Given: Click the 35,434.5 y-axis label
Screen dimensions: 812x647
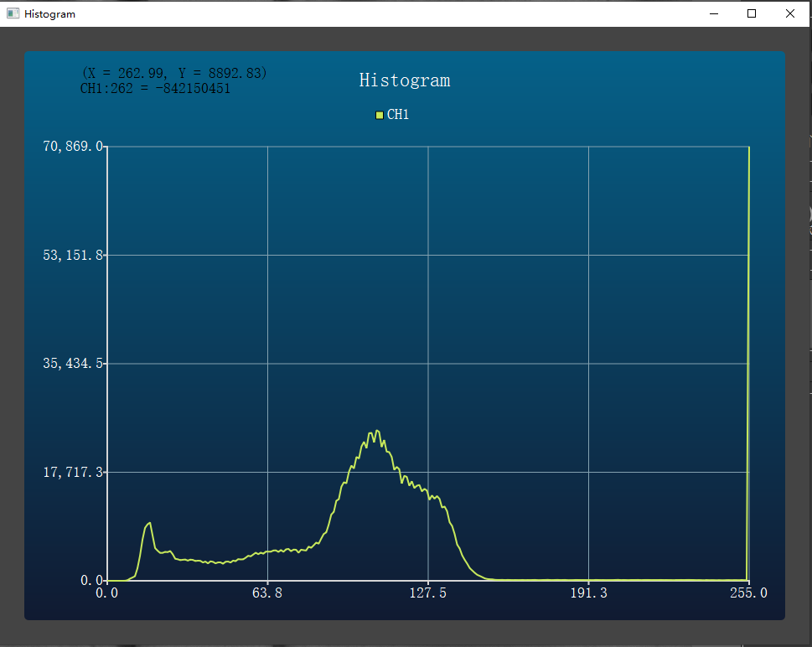Looking at the screenshot, I should point(74,363).
